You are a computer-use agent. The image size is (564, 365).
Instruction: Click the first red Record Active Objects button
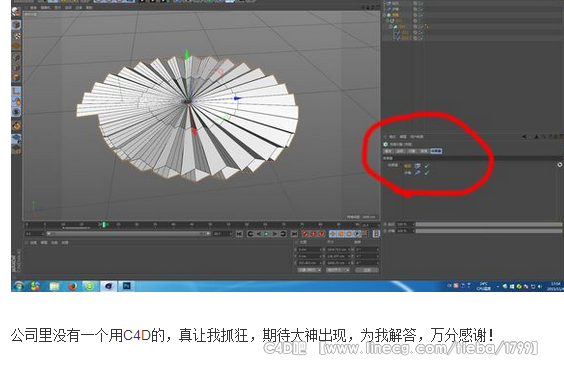(305, 234)
